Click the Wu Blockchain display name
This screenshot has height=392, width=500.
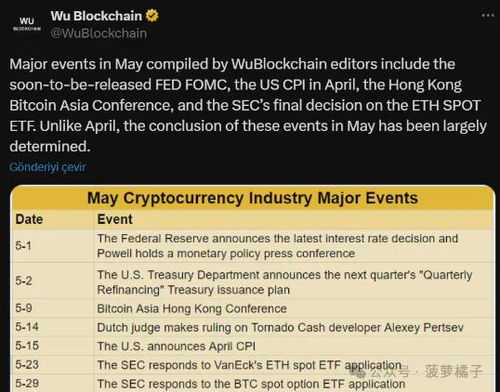[x=96, y=16]
